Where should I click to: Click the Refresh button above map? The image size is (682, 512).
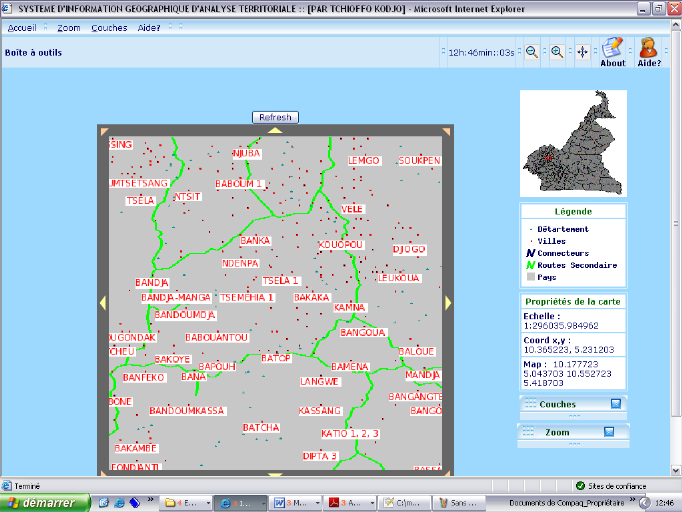tap(275, 117)
